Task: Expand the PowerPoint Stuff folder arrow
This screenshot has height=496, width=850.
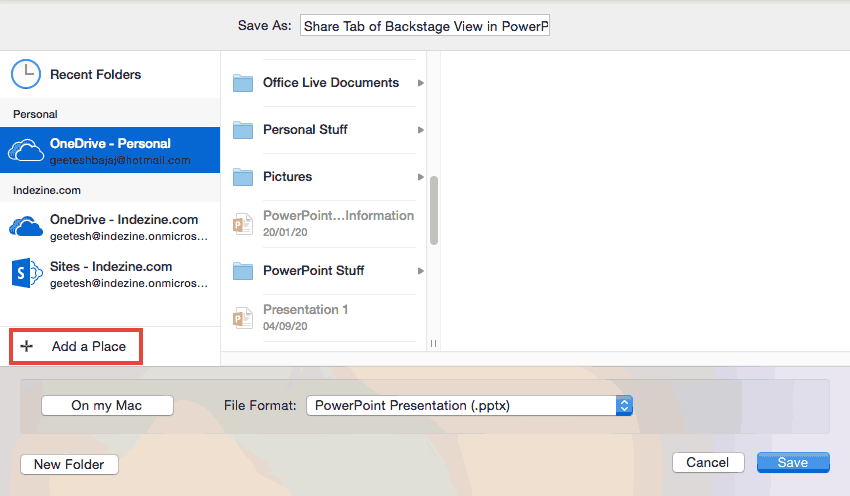Action: [421, 271]
